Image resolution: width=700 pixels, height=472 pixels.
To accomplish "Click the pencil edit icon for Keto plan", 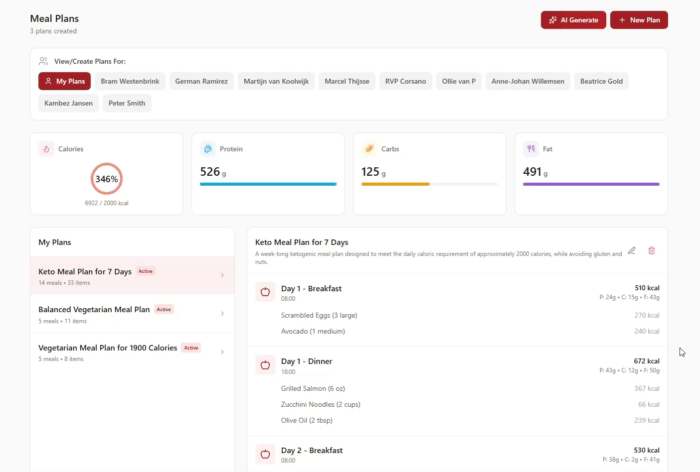I will tap(631, 250).
